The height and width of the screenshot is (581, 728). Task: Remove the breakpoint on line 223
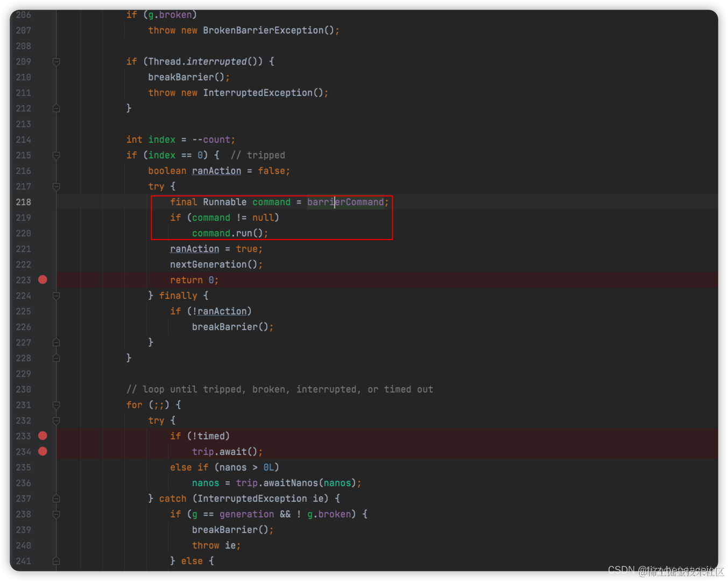point(43,279)
